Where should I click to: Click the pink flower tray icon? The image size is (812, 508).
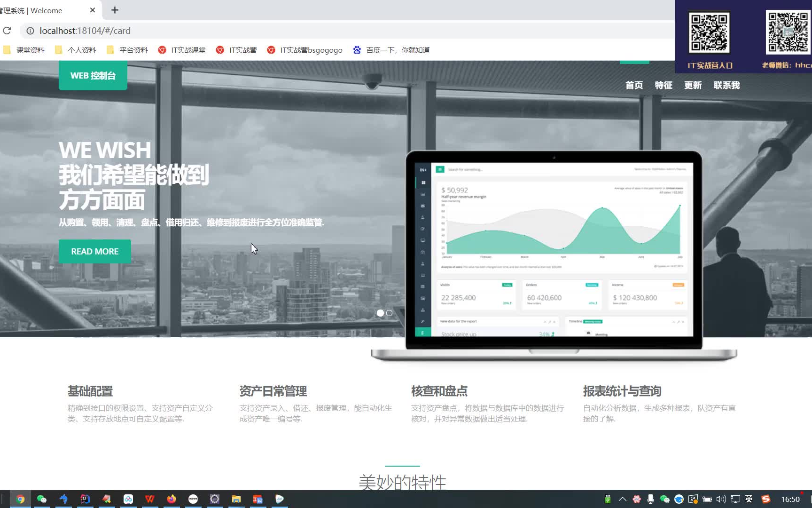click(x=637, y=499)
